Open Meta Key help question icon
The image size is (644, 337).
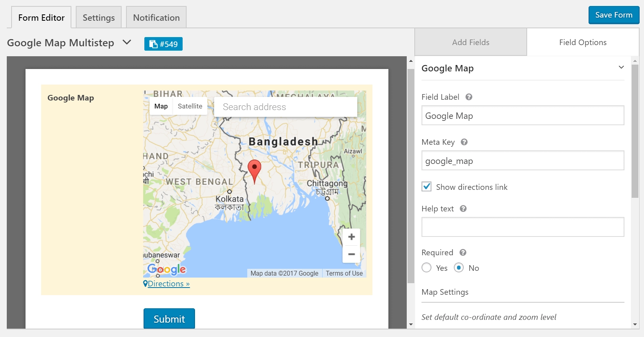(x=464, y=142)
